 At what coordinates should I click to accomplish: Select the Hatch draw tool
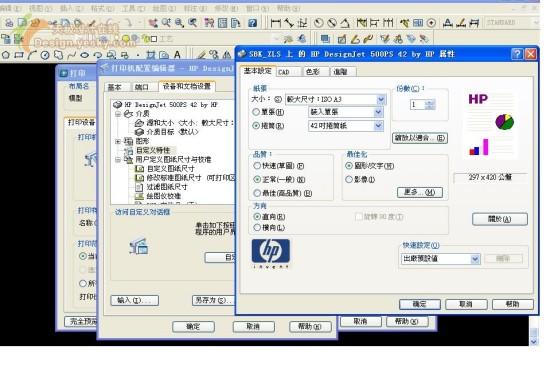coord(151,55)
